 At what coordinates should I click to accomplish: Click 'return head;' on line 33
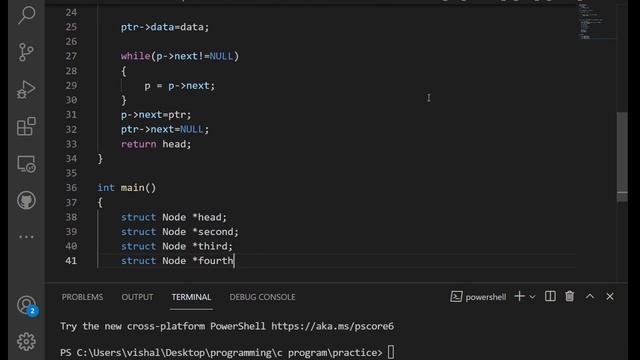point(156,144)
